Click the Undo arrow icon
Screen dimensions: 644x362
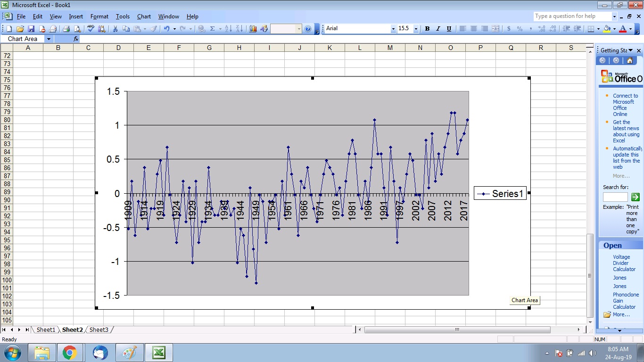click(x=166, y=29)
